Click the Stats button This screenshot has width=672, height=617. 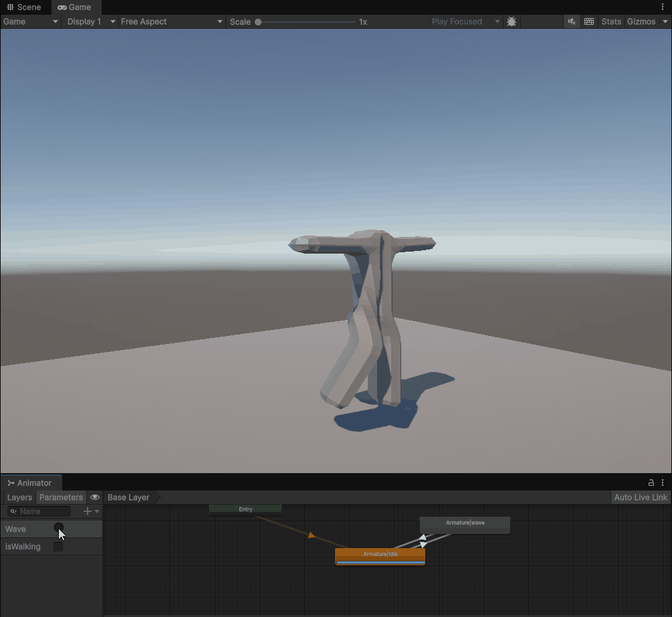pyautogui.click(x=611, y=21)
